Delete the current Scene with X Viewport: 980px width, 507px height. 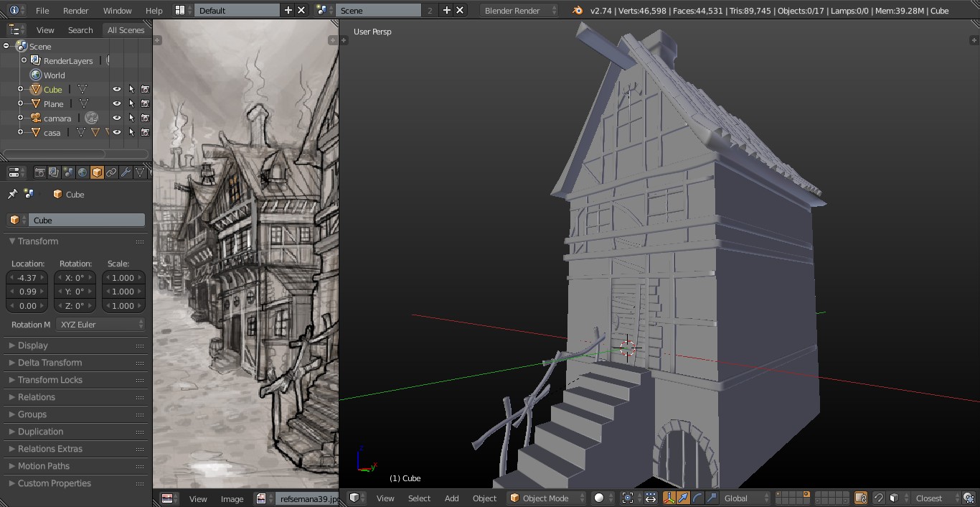(460, 10)
